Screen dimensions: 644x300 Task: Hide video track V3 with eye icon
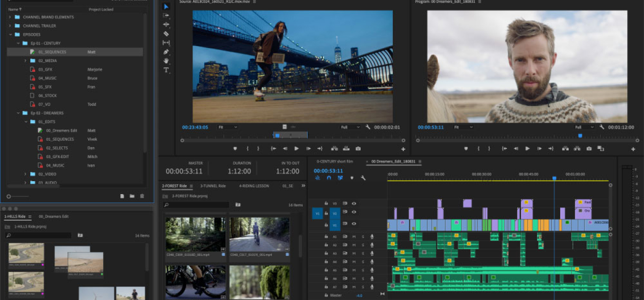(354, 203)
